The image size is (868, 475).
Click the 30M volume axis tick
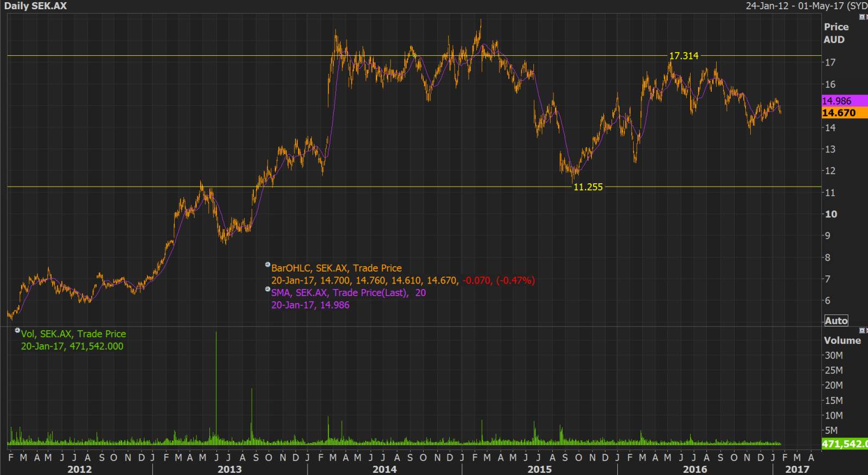pos(834,356)
